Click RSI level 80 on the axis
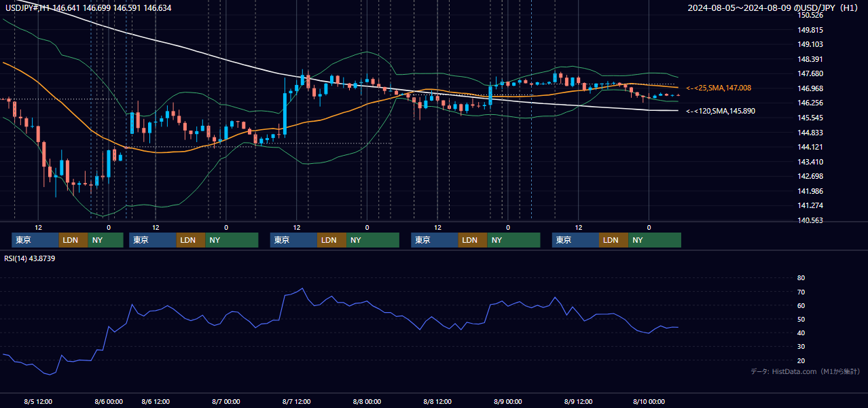The height and width of the screenshot is (408, 868). point(801,278)
